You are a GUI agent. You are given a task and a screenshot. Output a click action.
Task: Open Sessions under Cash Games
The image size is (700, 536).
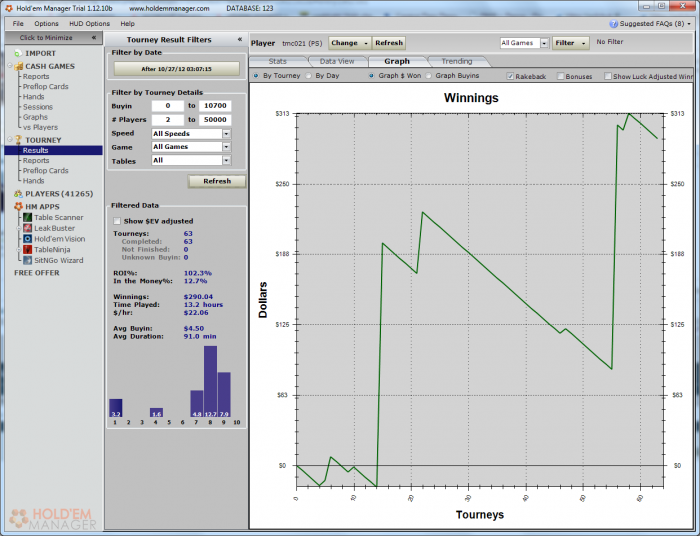click(38, 107)
